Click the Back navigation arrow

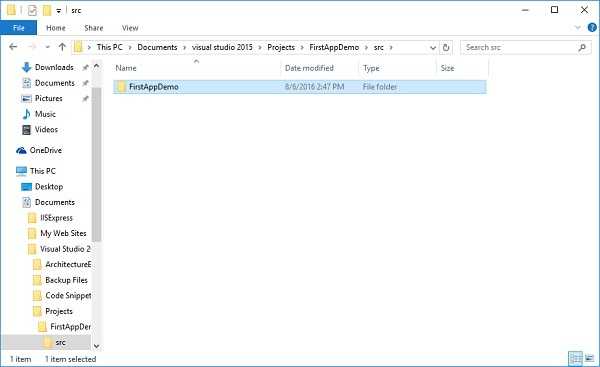(x=13, y=47)
